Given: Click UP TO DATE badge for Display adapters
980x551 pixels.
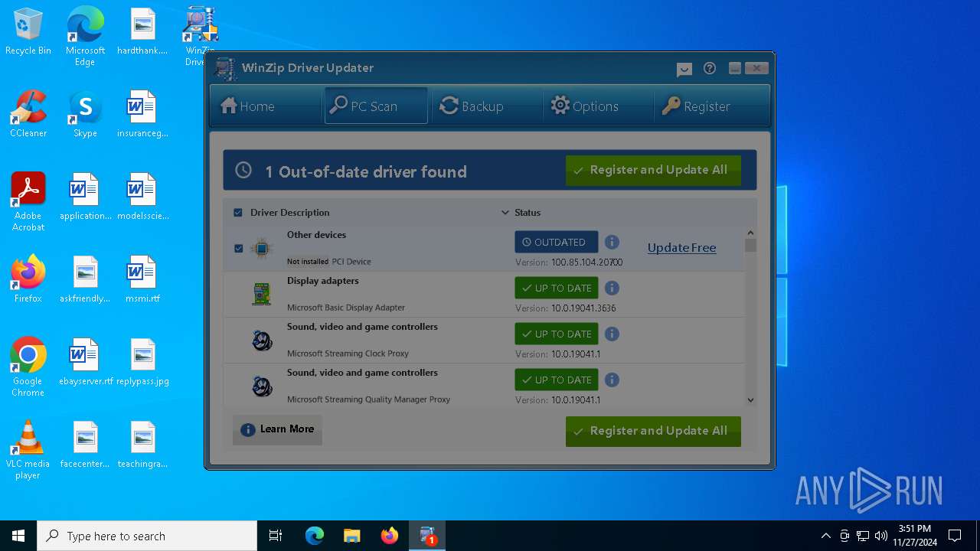Looking at the screenshot, I should click(x=557, y=288).
